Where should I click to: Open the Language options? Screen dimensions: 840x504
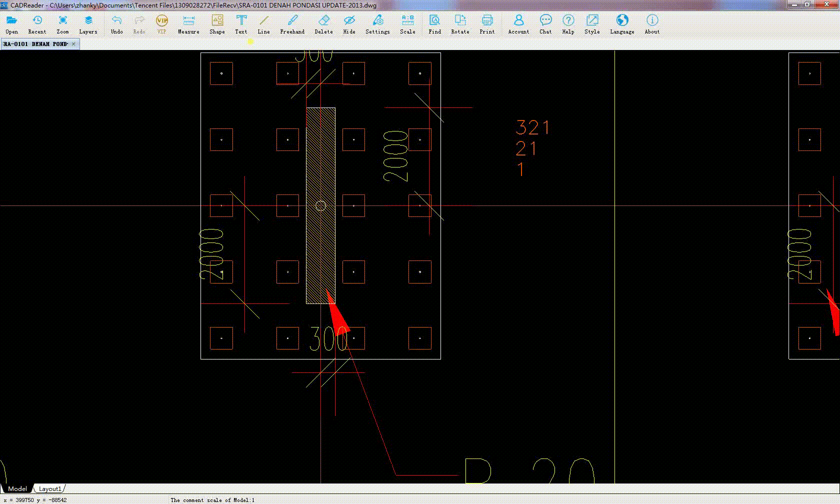(622, 24)
